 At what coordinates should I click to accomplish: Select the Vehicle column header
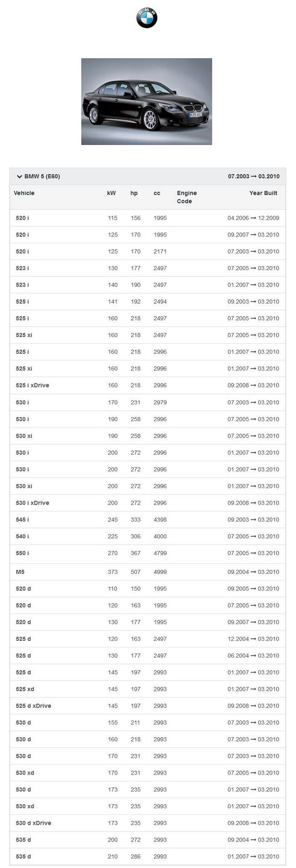point(24,193)
